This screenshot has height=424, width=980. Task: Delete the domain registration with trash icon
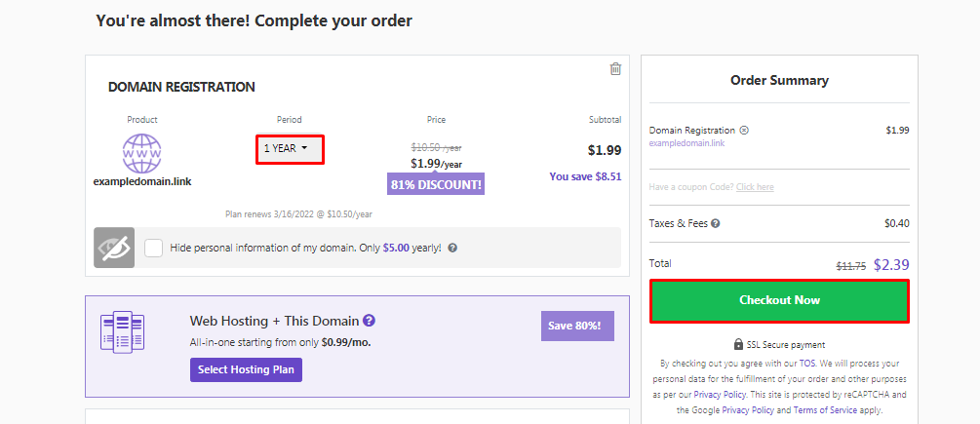(x=615, y=68)
